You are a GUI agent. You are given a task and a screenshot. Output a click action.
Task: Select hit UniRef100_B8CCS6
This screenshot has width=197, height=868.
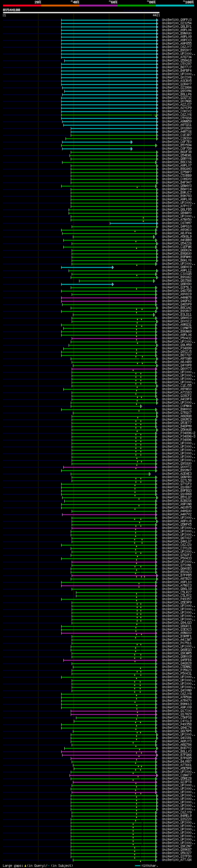pyautogui.click(x=176, y=162)
